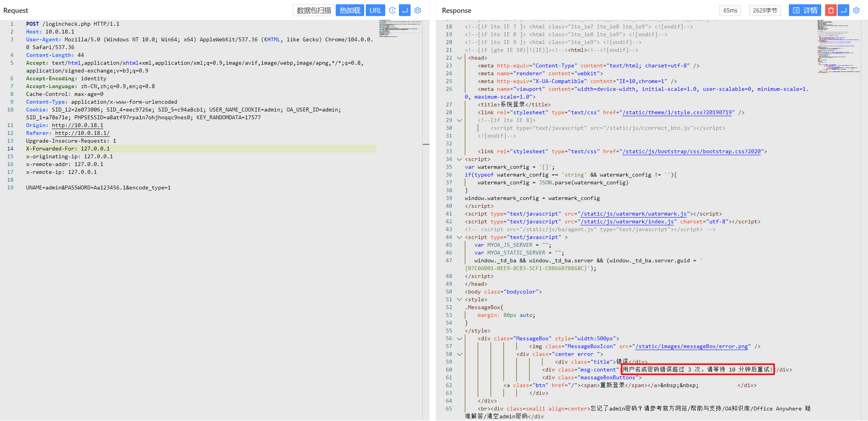Click the POST /logincheck.php request line
This screenshot has width=868, height=421.
pyautogui.click(x=73, y=24)
